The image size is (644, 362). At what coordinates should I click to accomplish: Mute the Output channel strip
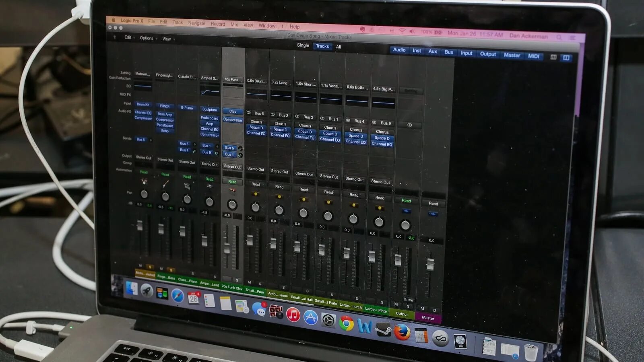tap(396, 304)
